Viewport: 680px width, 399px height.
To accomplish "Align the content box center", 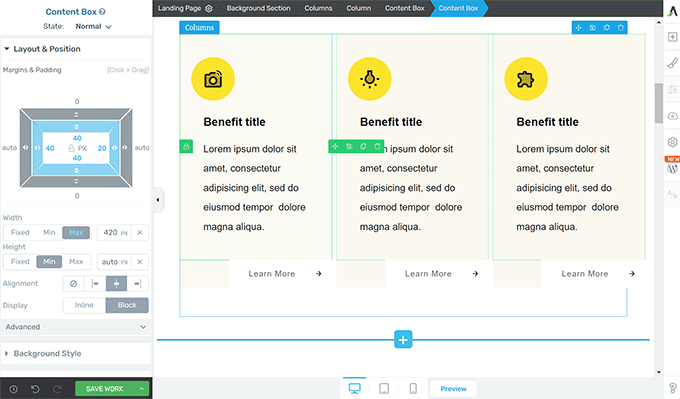I will [x=116, y=284].
